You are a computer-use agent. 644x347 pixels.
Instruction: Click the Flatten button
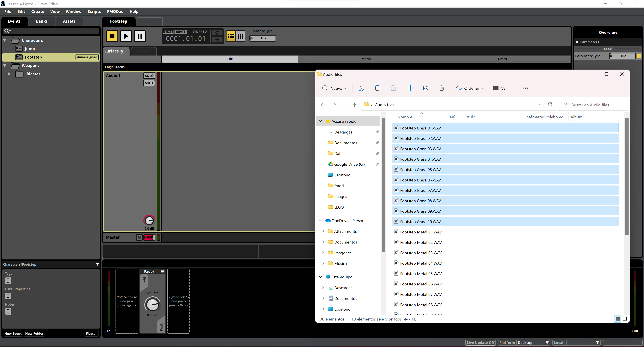click(x=91, y=333)
